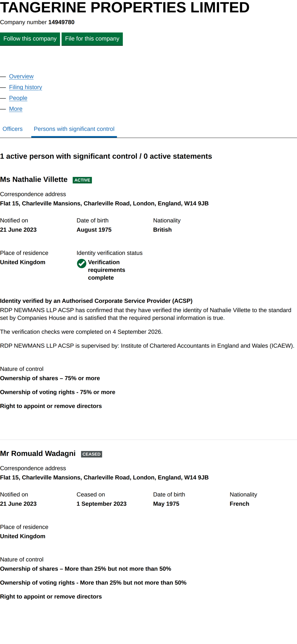Click Romuald Wadagni's correspondence address
The height and width of the screenshot is (644, 297).
pos(104,477)
